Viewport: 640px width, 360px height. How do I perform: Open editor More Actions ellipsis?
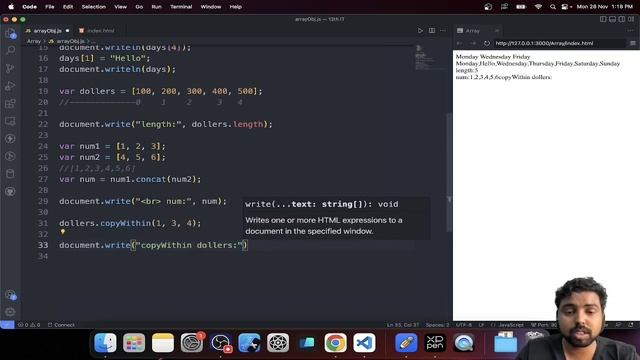point(443,31)
